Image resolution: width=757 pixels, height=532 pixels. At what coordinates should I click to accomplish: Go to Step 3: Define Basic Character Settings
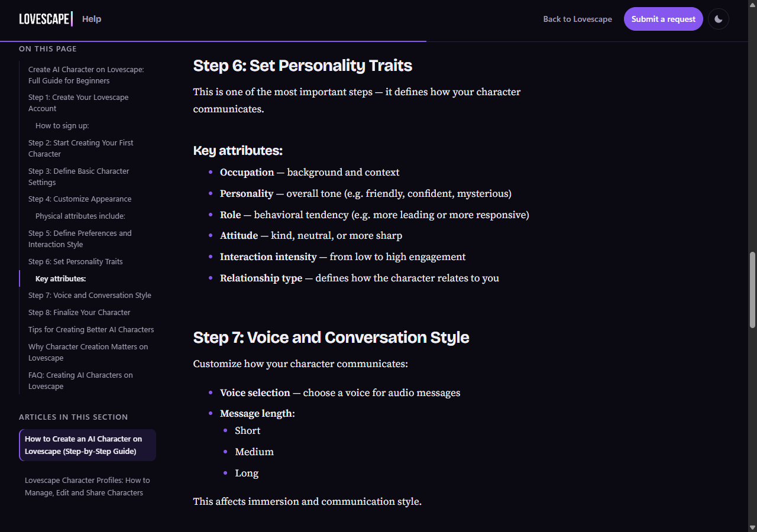[x=79, y=177]
